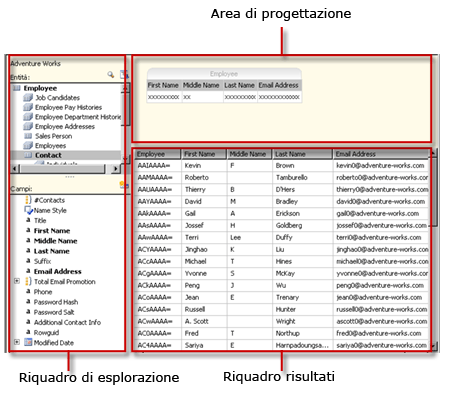This screenshot has height=396, width=452.
Task: Click First Name column header in results pane
Action: (x=204, y=154)
